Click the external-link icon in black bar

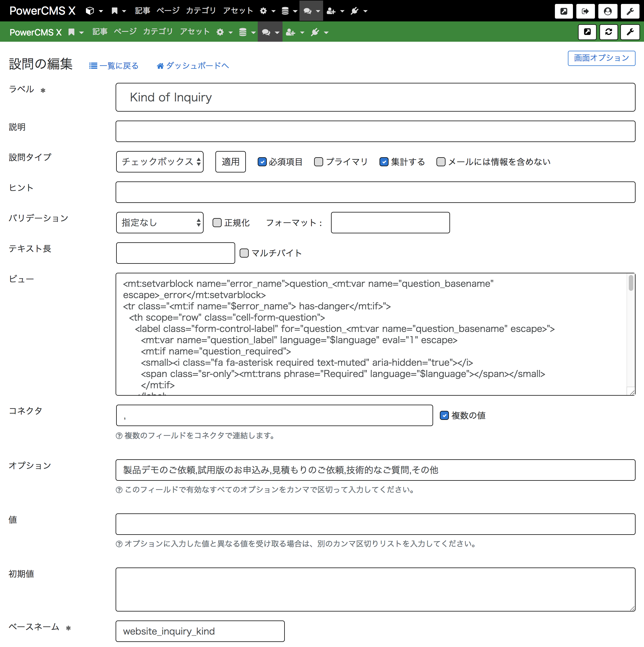(x=564, y=11)
